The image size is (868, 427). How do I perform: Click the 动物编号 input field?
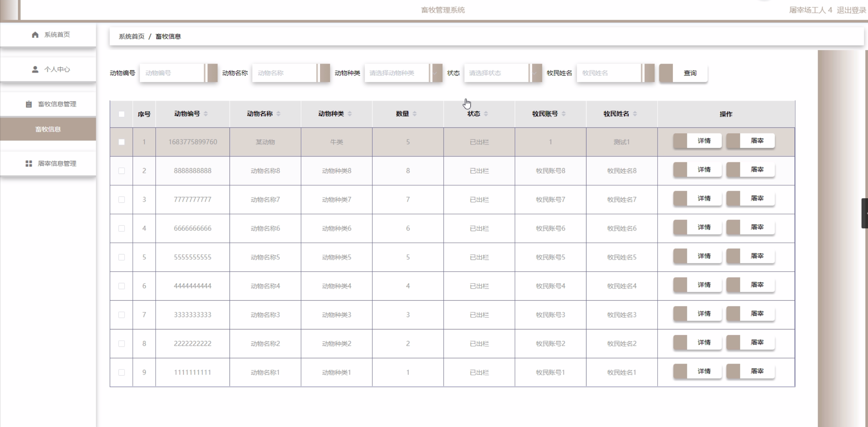[x=172, y=73]
